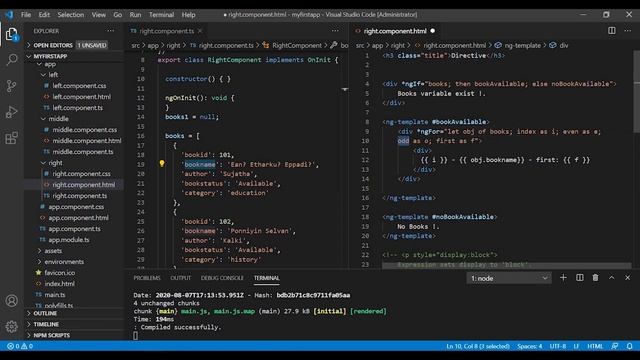
Task: Open Source Control view
Action: (12, 86)
